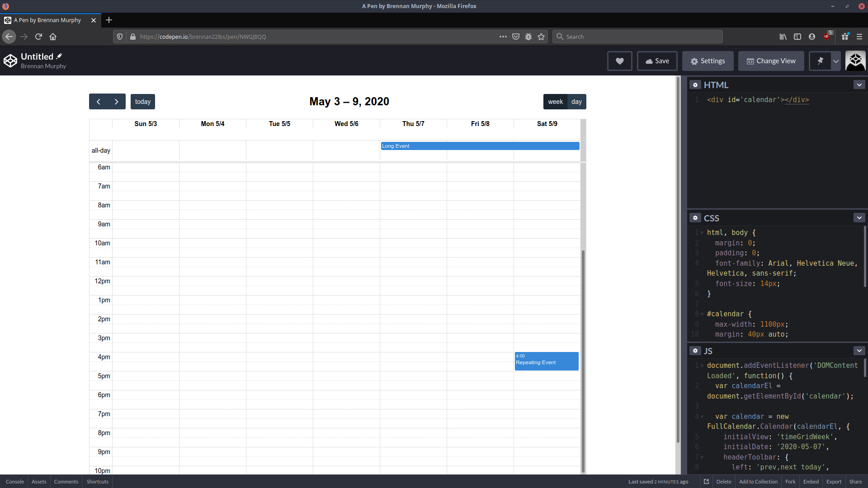The height and width of the screenshot is (488, 868).
Task: Switch to the Assets tab
Action: click(x=38, y=482)
